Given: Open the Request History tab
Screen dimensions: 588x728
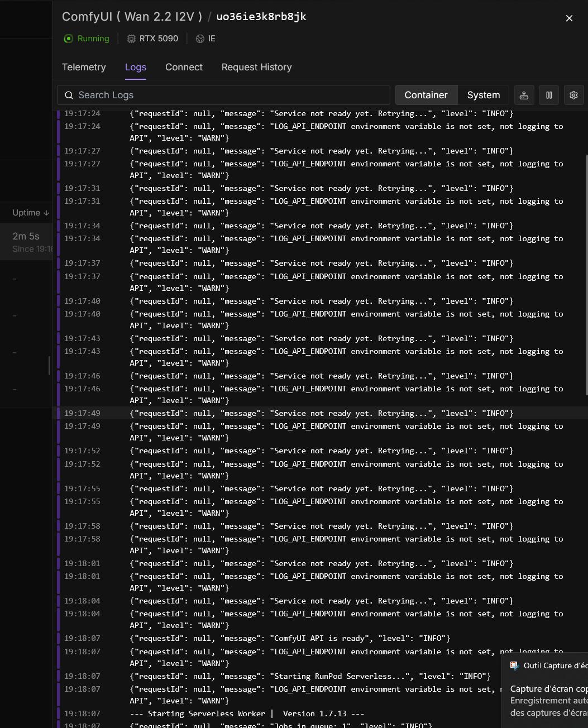Looking at the screenshot, I should [256, 67].
